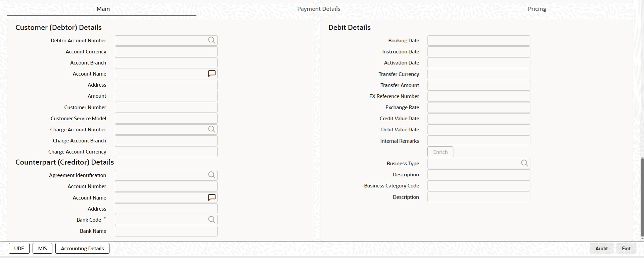Focus the Business Category Code field
644x260 pixels.
tap(479, 185)
